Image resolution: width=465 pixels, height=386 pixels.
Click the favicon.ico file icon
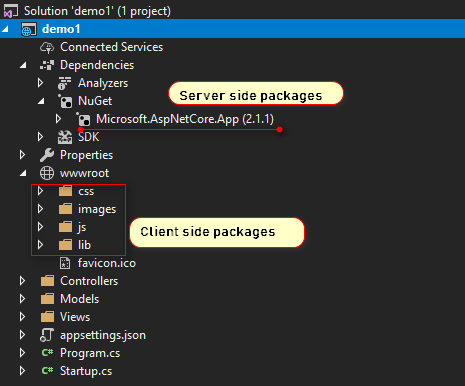pyautogui.click(x=65, y=263)
